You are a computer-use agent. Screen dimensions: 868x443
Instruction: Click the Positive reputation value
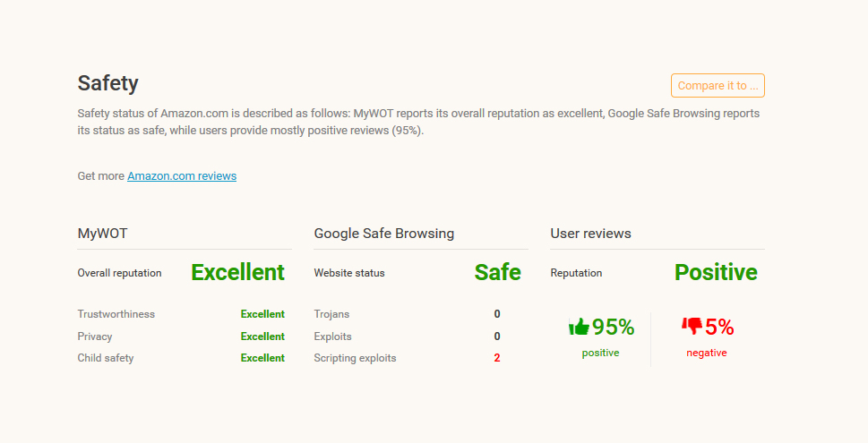tap(716, 273)
